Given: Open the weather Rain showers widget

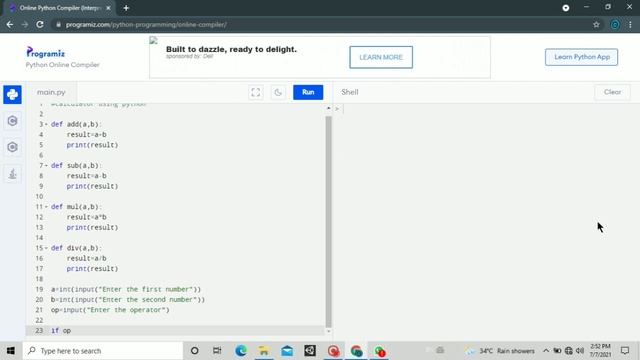Looking at the screenshot, I should pos(501,351).
